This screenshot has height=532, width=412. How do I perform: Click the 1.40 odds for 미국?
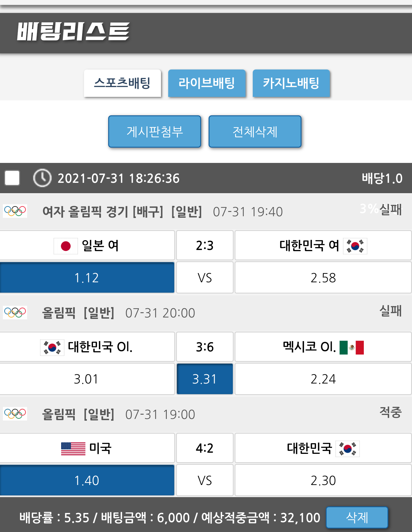87,480
